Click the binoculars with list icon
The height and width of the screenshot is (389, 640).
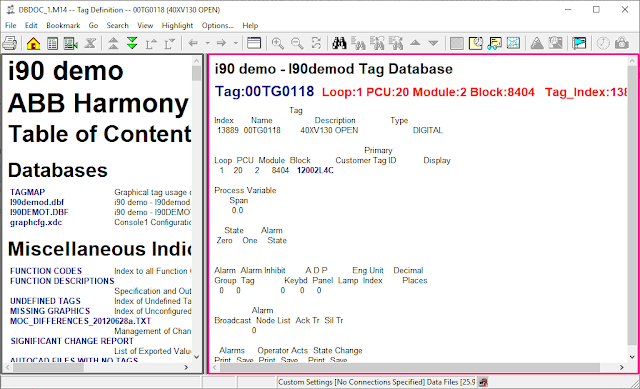358,43
